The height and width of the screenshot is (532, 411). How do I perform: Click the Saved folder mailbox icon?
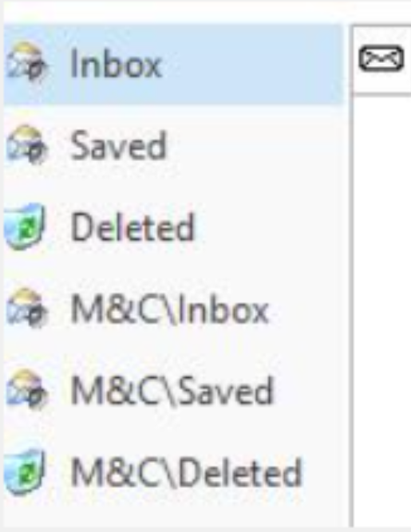[26, 145]
